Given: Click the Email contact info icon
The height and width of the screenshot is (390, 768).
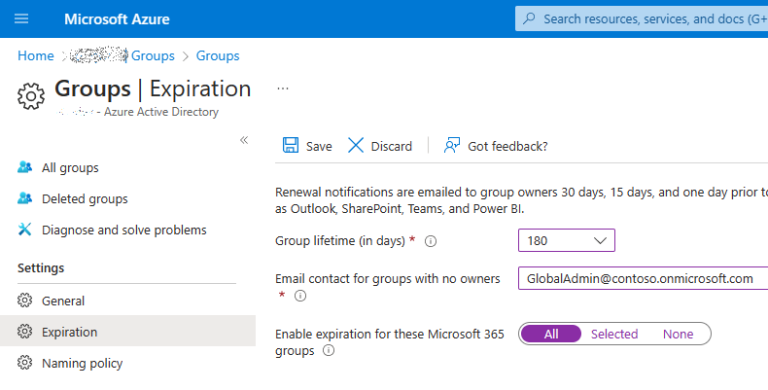Looking at the screenshot, I should [x=300, y=295].
